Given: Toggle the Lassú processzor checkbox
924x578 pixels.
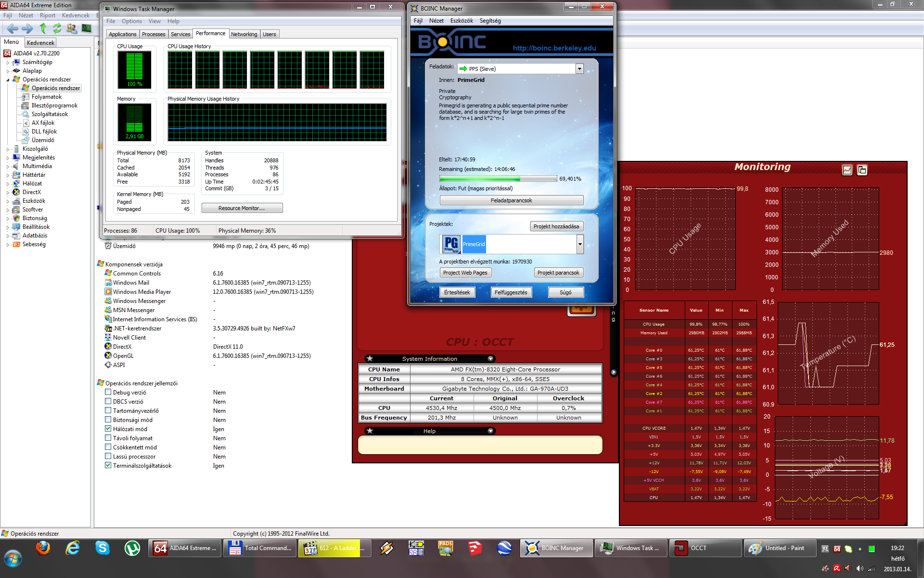Looking at the screenshot, I should click(108, 456).
